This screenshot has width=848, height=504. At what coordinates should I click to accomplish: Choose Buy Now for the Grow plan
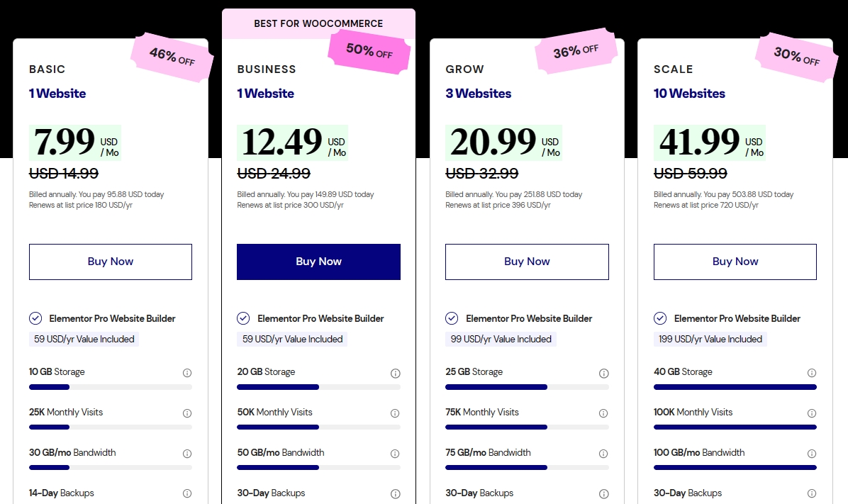coord(527,262)
